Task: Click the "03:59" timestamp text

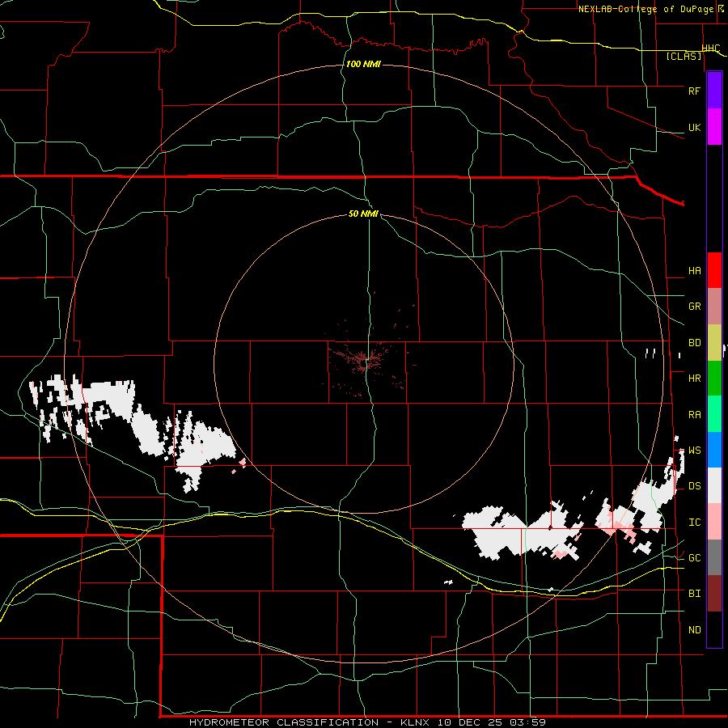Action: tap(527, 722)
